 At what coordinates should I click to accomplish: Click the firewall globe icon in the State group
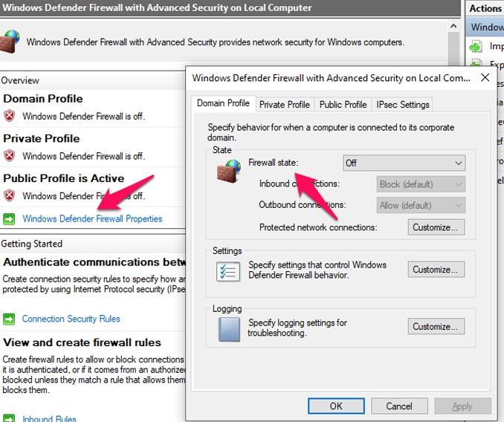tap(228, 172)
